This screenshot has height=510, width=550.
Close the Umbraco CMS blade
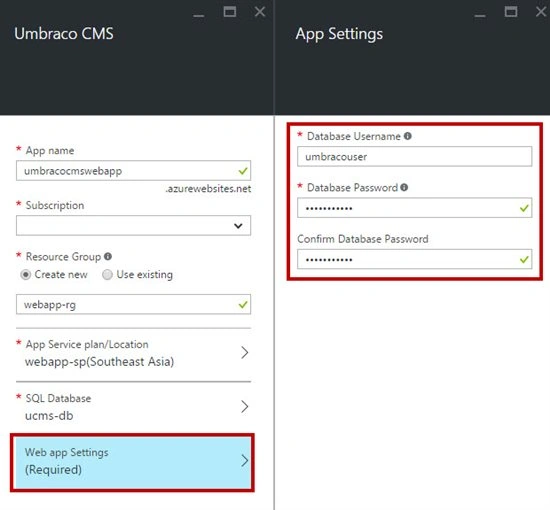click(260, 12)
